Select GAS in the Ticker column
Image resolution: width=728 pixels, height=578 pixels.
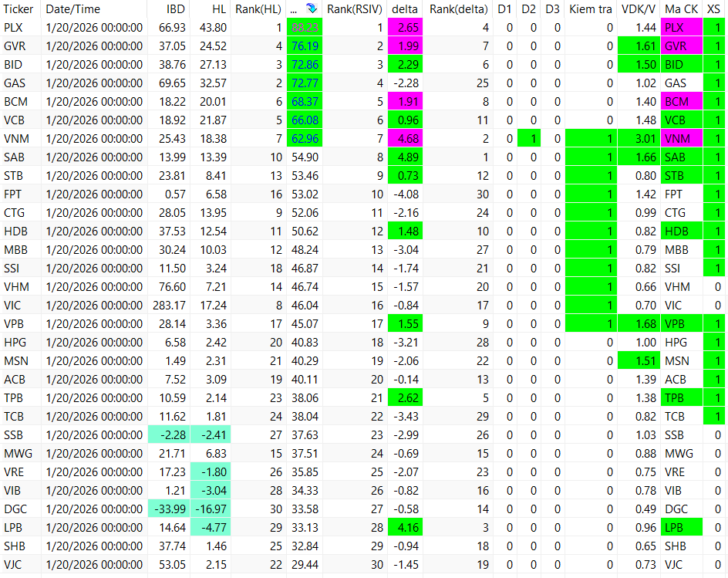click(15, 83)
